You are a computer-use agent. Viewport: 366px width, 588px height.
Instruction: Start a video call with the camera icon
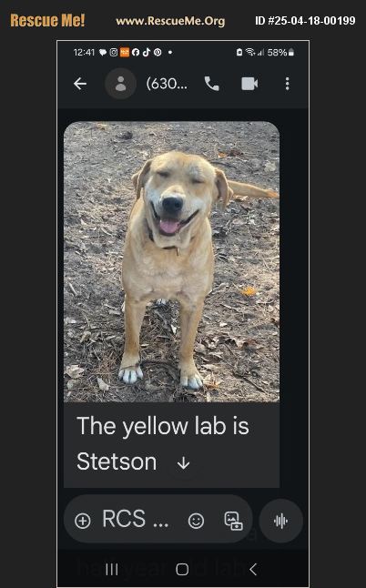pyautogui.click(x=249, y=84)
